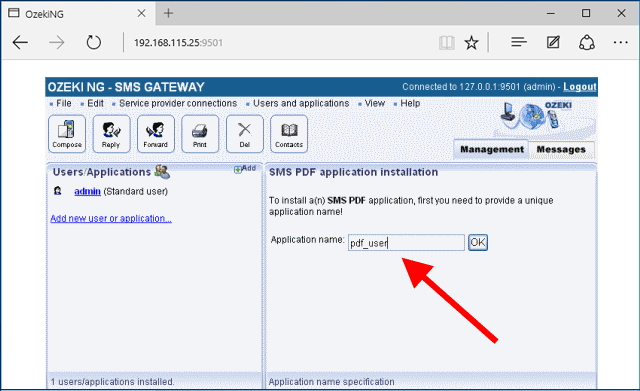Select the Forward toolbar icon
This screenshot has width=640, height=391.
(156, 134)
